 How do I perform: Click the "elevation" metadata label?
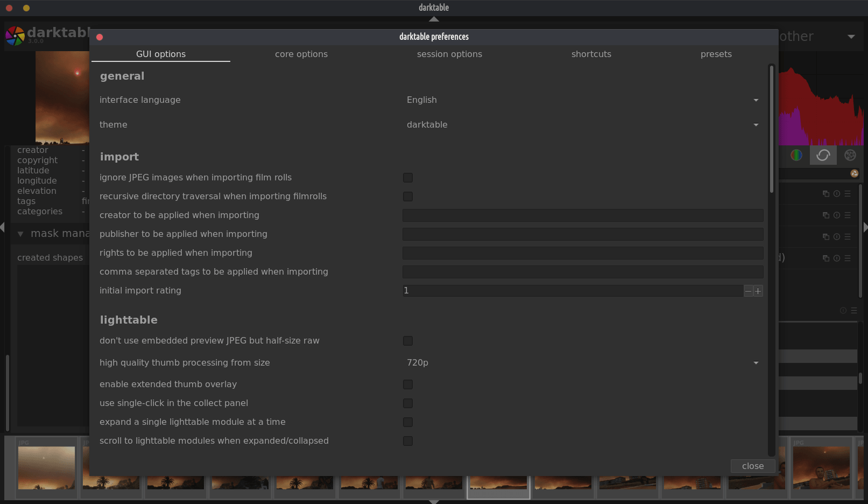click(37, 191)
